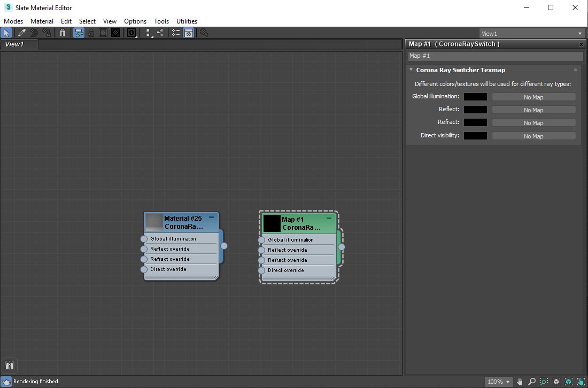Click Map #1 black preview thumbnail
The image size is (588, 388).
point(272,223)
